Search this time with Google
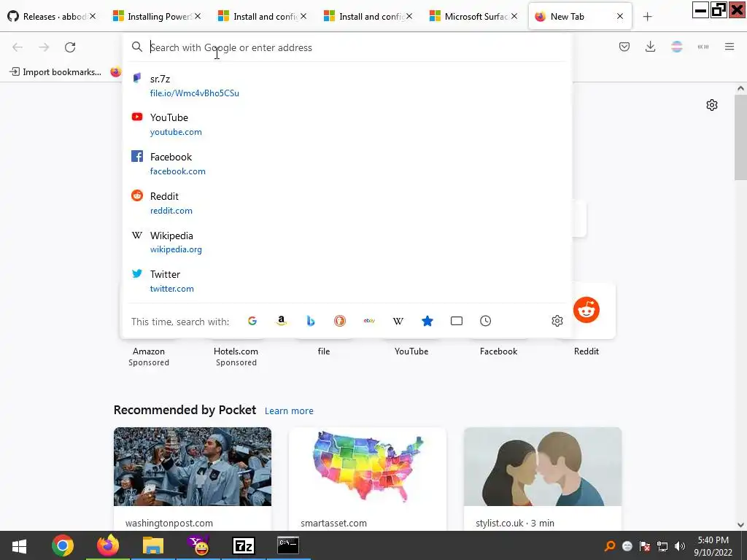The width and height of the screenshot is (747, 560). pos(252,321)
